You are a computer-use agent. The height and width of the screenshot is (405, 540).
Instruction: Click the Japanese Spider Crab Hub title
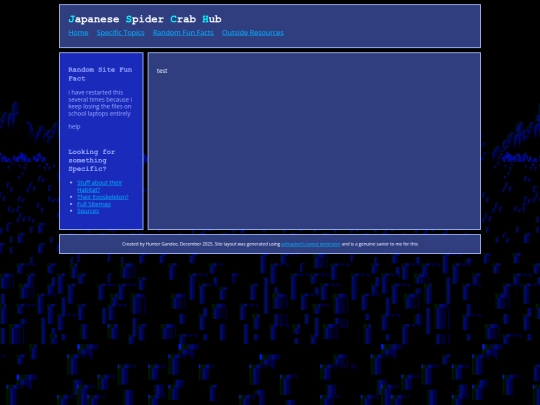tap(145, 19)
